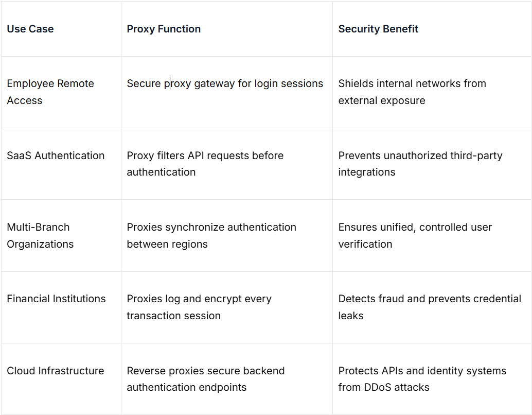Click the "Security Benefit" column header
The width and height of the screenshot is (532, 415).
tap(378, 29)
